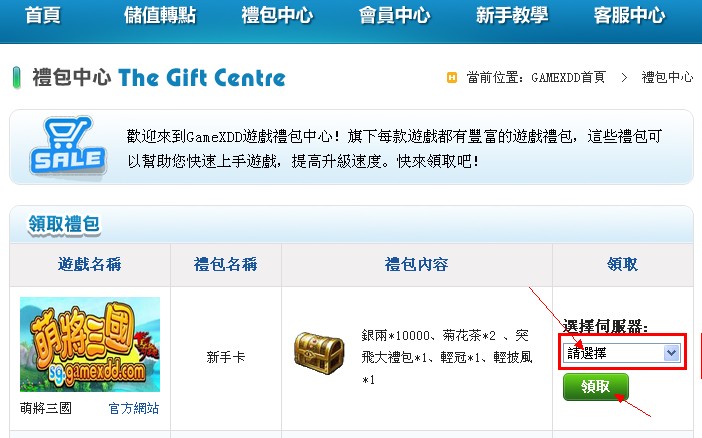Screen dimensions: 702x438
Task: Open the 儲值轉點 menu item
Action: pos(160,16)
